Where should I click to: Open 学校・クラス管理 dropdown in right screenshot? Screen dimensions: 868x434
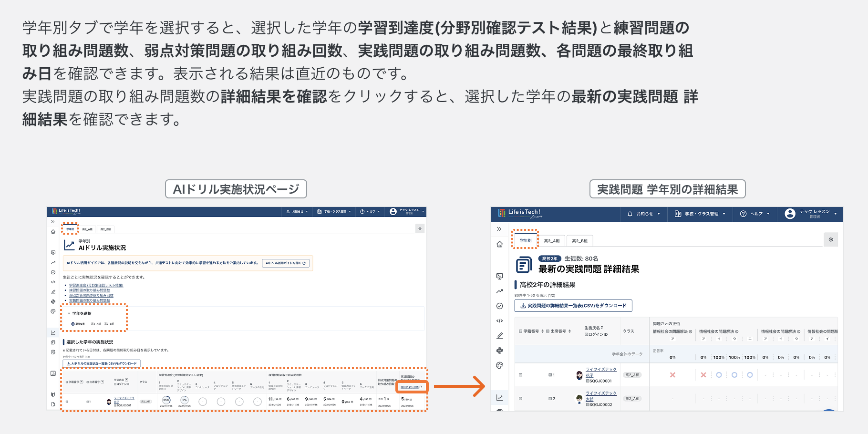click(x=700, y=214)
